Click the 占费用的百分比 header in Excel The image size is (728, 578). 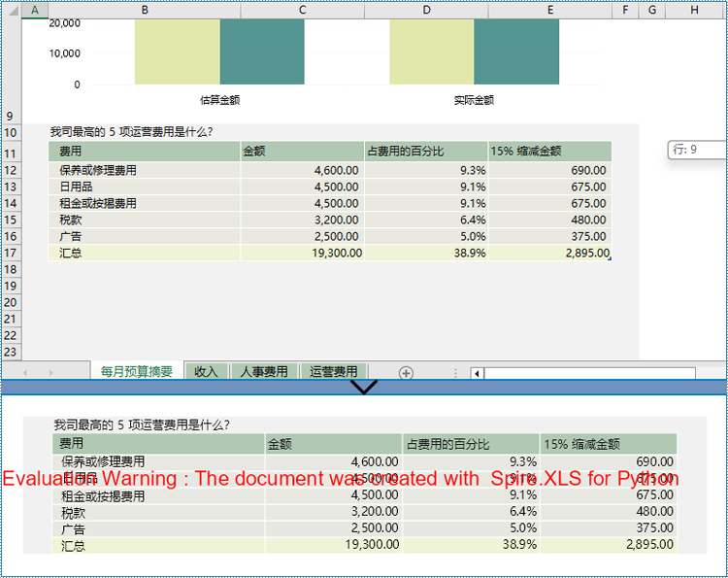(426, 151)
